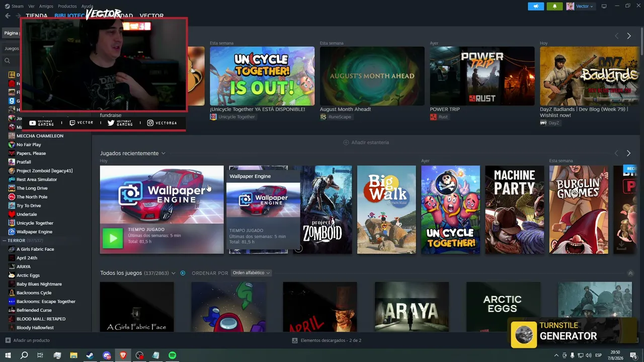This screenshot has height=362, width=644.
Task: Click the library search magnifier icon
Action: coord(7,61)
